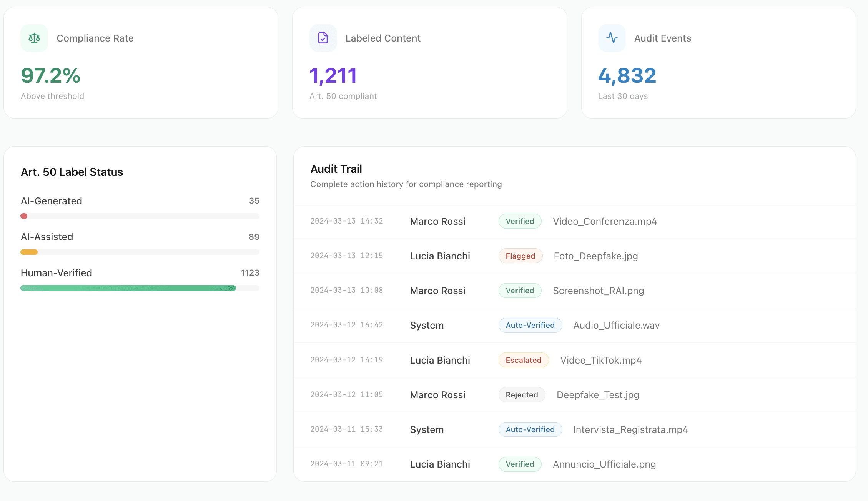
Task: Click the Audit Events waveform icon
Action: coord(612,38)
